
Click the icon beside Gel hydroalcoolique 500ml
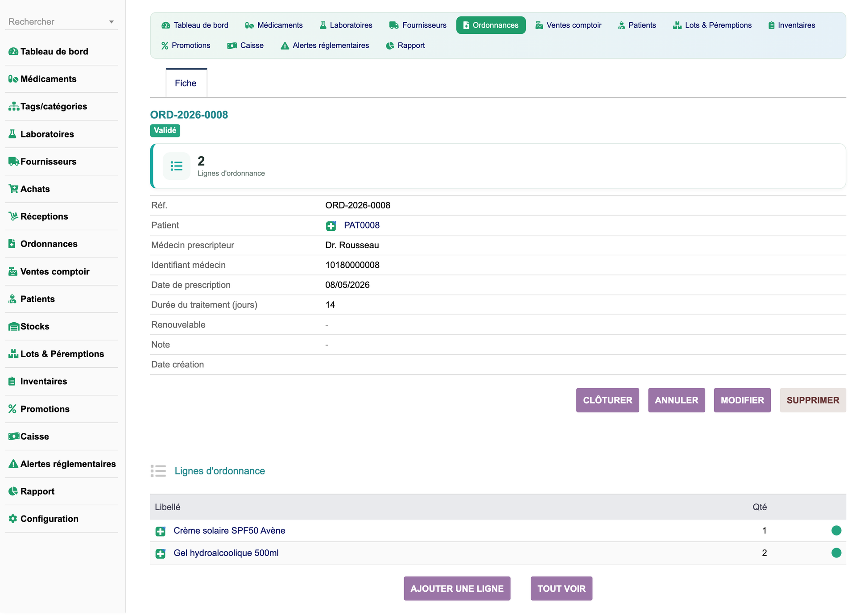(x=161, y=554)
